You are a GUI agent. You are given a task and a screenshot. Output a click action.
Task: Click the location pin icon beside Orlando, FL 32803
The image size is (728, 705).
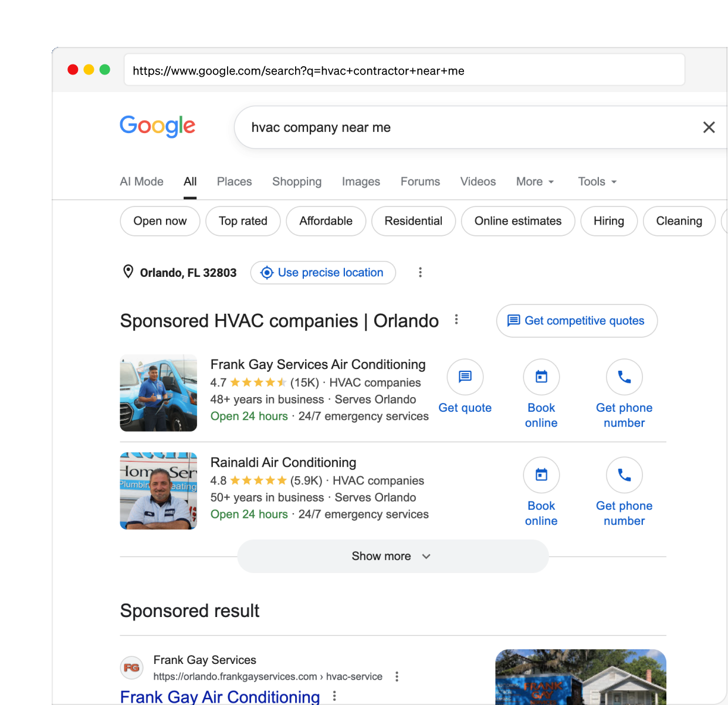pyautogui.click(x=128, y=272)
